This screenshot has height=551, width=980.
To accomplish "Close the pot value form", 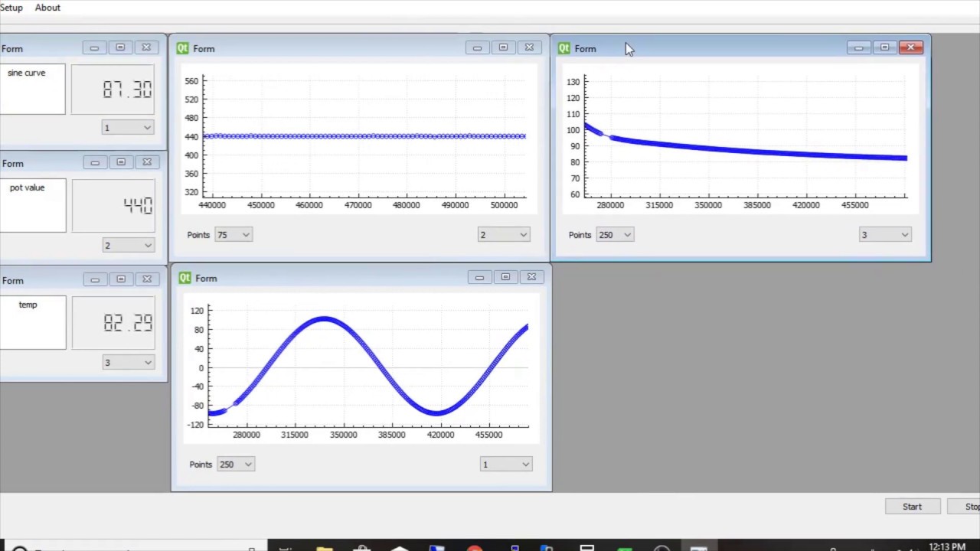I will tap(147, 162).
